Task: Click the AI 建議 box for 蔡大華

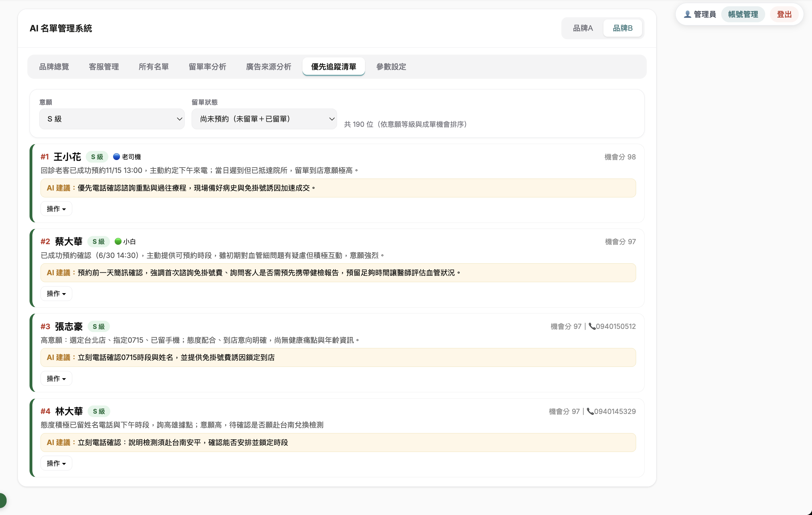Action: click(x=338, y=273)
